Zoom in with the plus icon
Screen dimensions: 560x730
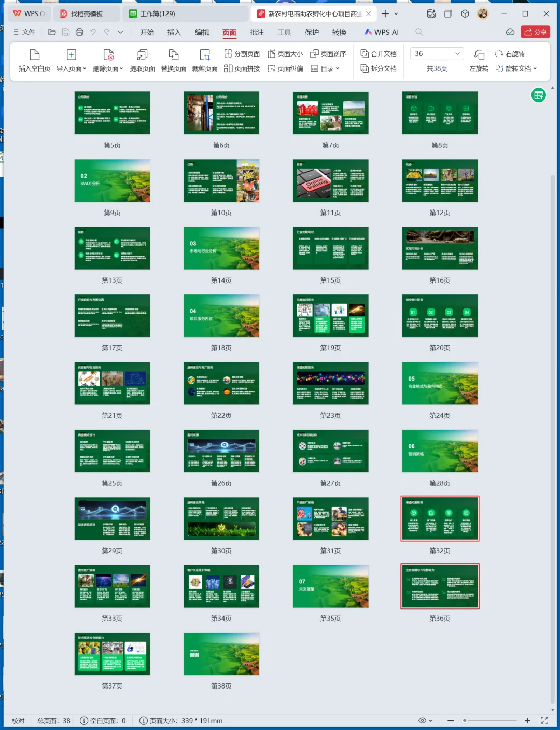click(527, 720)
